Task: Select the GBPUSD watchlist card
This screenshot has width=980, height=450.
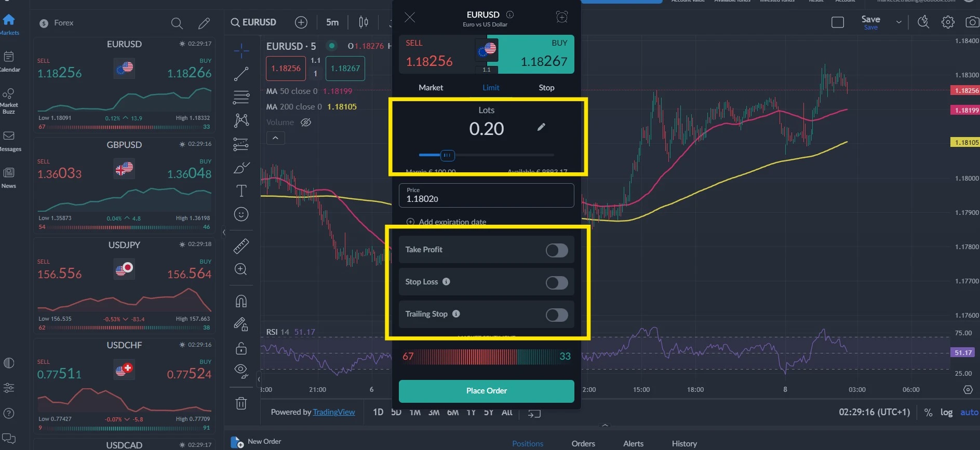Action: [x=124, y=185]
